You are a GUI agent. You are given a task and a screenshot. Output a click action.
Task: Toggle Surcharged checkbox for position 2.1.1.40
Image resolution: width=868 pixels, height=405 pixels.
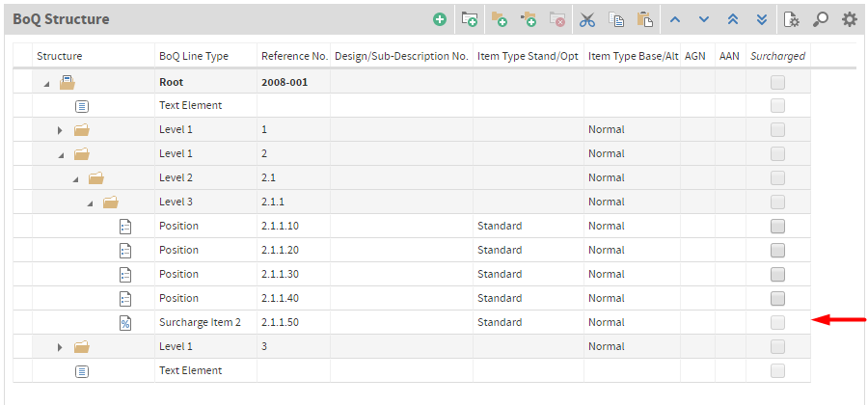tap(777, 298)
